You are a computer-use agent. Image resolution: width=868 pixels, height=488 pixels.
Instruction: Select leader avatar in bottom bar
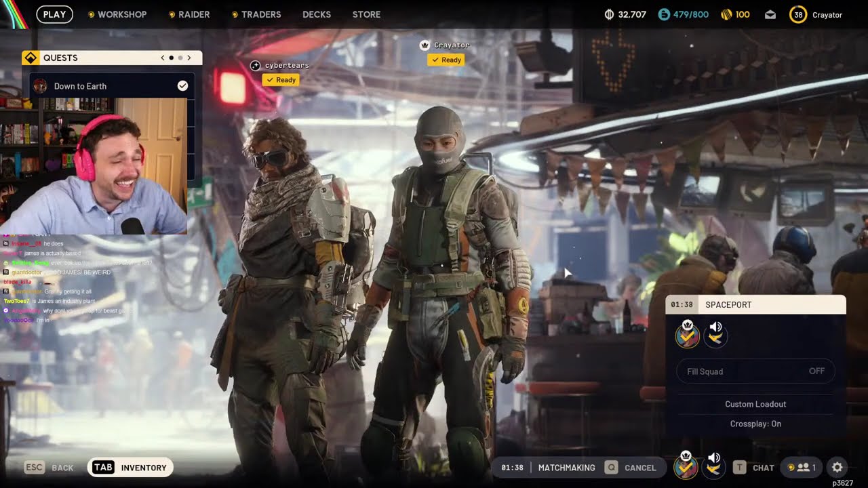(x=686, y=466)
